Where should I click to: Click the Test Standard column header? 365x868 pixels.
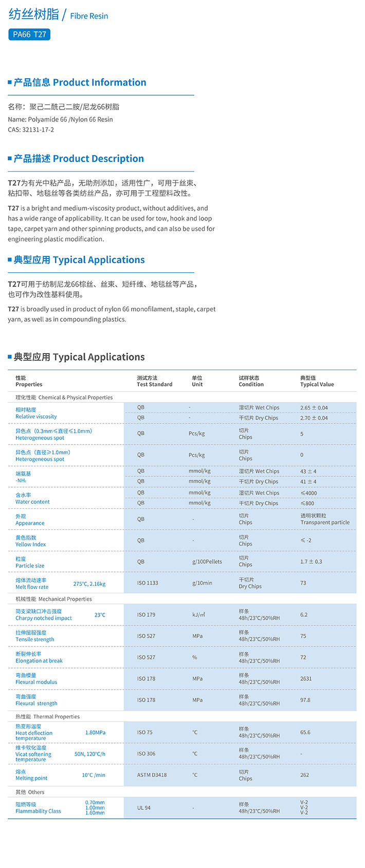point(154,381)
